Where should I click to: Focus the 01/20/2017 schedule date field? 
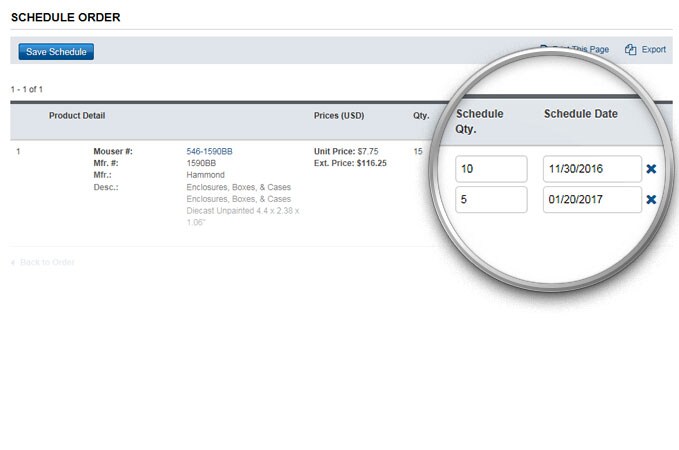pyautogui.click(x=591, y=200)
